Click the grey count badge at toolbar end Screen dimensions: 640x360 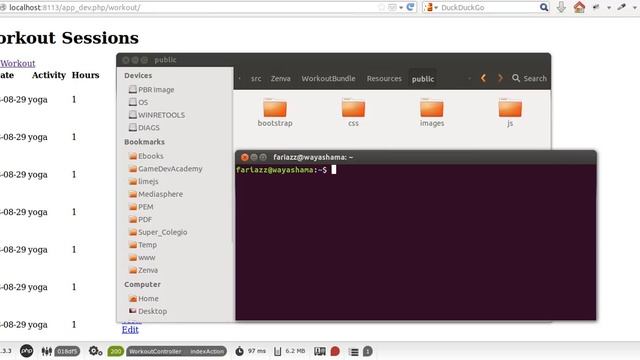[x=367, y=351]
